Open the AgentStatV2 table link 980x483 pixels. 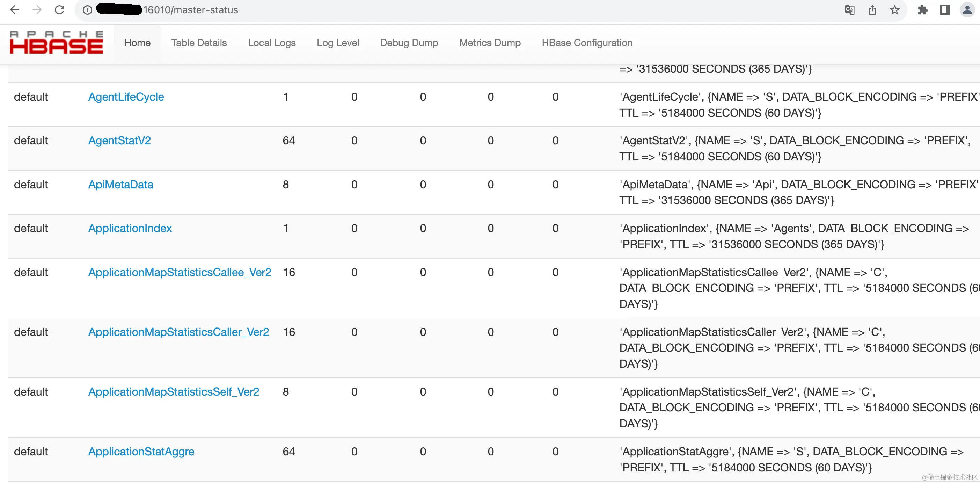tap(119, 140)
